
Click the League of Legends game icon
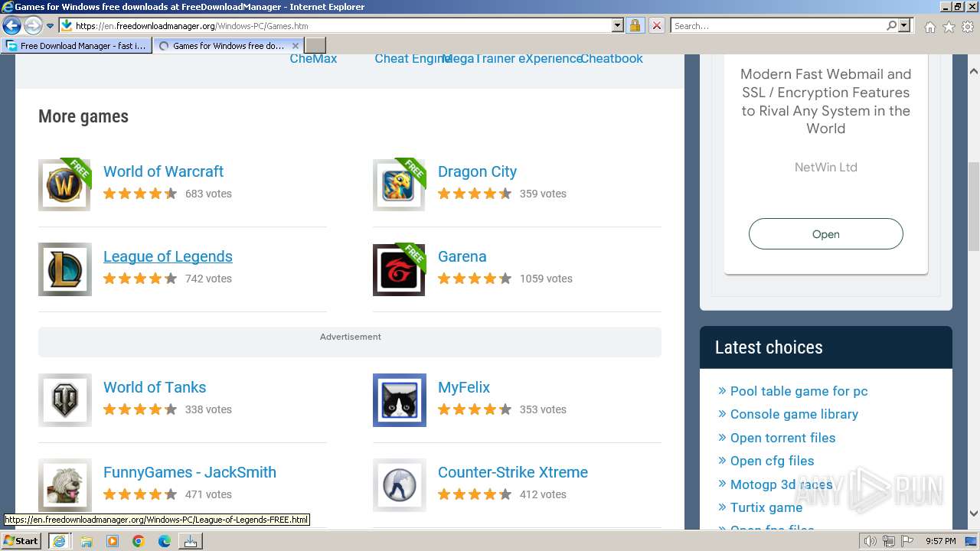coord(65,269)
